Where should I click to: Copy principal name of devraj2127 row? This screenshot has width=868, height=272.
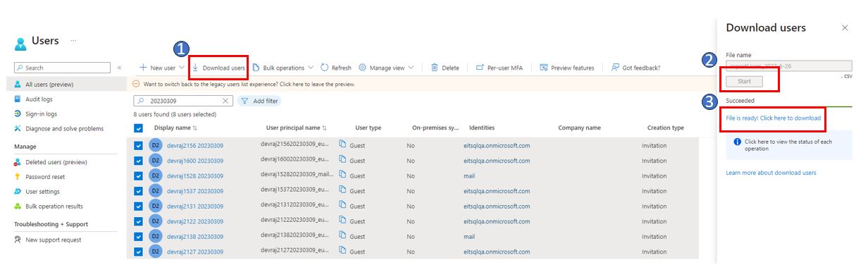343,250
